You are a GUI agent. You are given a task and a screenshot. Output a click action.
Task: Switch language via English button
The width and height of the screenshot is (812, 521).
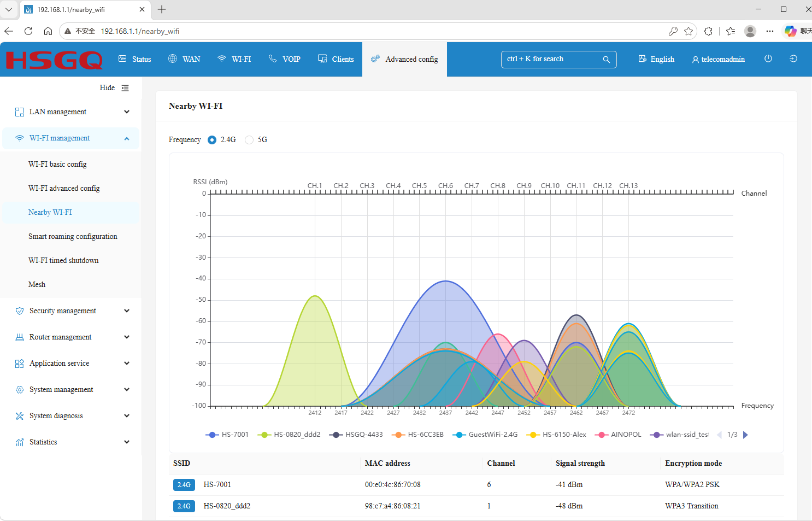point(656,59)
